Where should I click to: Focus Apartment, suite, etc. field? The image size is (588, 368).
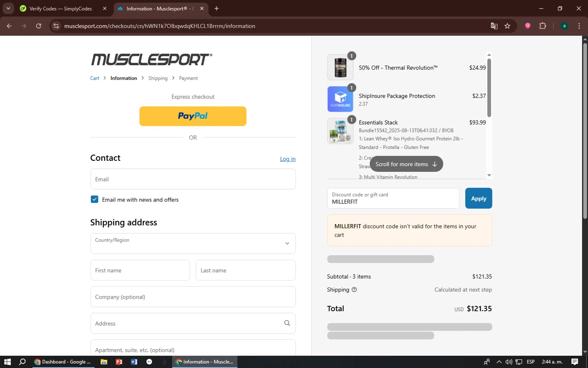193,348
